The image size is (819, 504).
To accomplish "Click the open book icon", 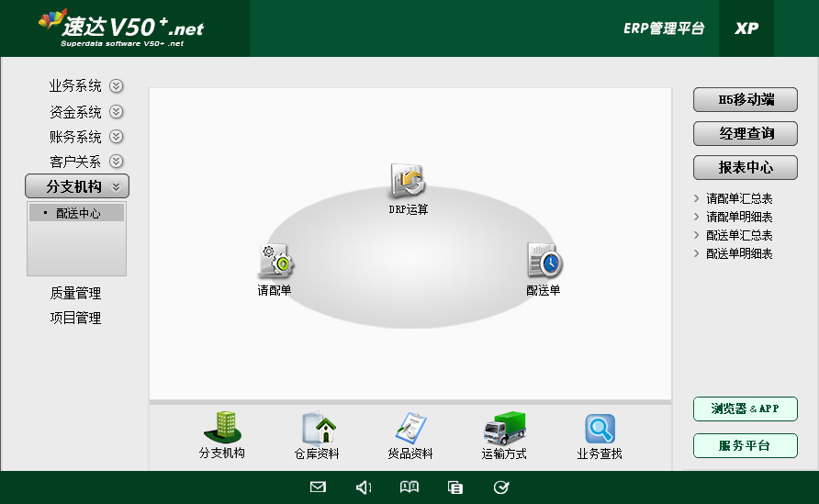I will coord(409,487).
